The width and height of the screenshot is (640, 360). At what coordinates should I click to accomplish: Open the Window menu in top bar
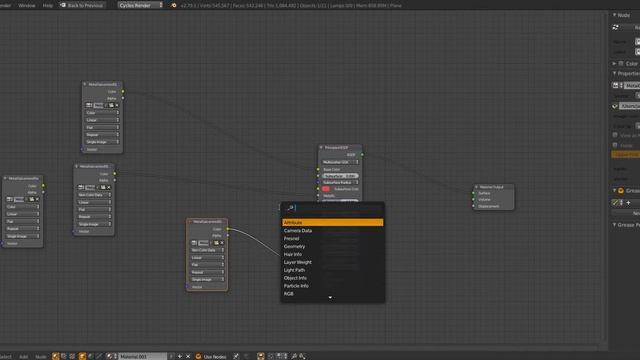[x=27, y=5]
